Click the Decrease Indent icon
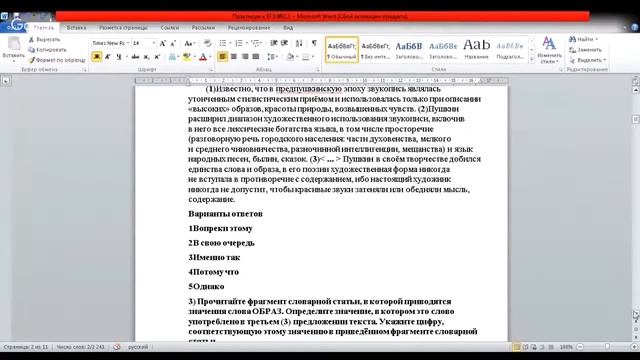 point(274,43)
